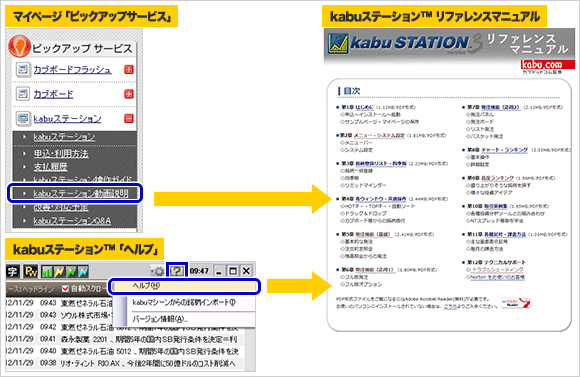Minimize the kabuステーション window
Viewport: 580px width, 377px height.
click(219, 271)
